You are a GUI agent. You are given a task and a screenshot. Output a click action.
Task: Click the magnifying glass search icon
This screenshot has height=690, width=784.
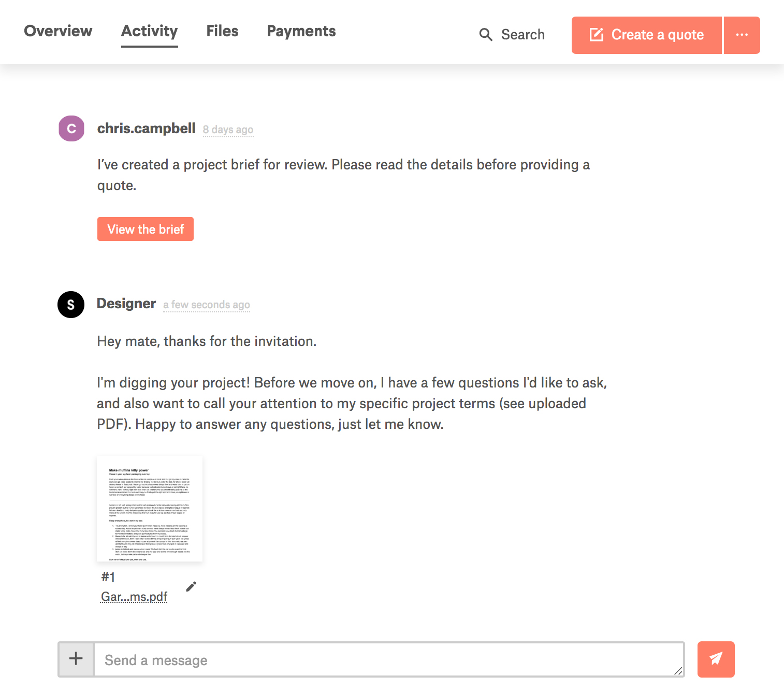(x=485, y=35)
